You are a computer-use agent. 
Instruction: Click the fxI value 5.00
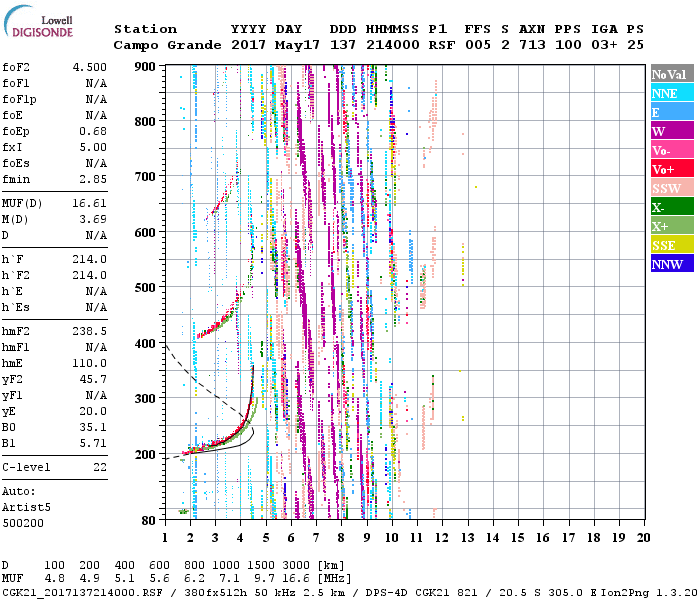[x=93, y=147]
